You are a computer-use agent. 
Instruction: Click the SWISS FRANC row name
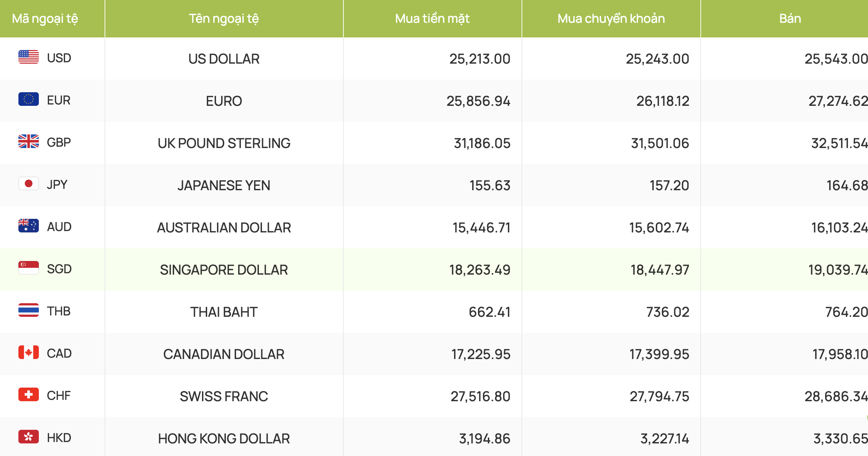(x=224, y=396)
